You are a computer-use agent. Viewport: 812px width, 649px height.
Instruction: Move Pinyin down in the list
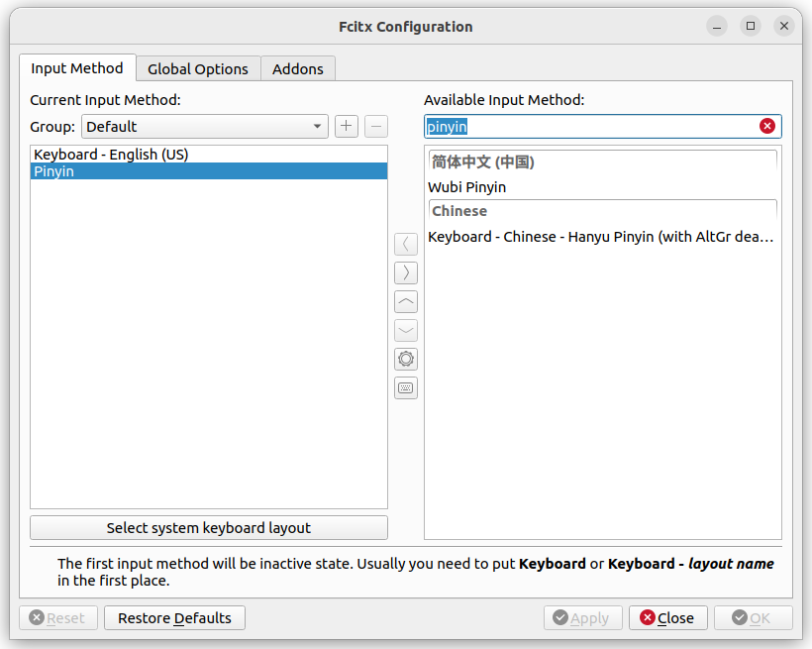tap(405, 330)
